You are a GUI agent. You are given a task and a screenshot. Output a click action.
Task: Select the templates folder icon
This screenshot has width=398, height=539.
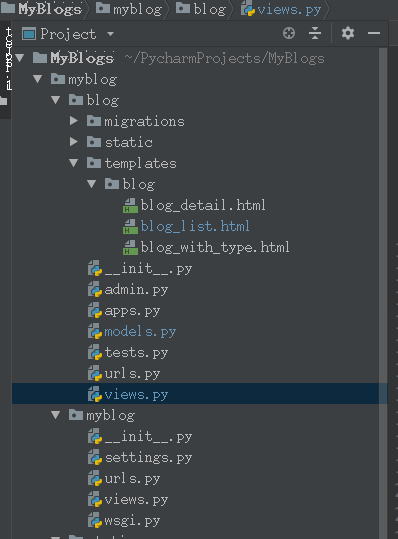click(x=93, y=163)
